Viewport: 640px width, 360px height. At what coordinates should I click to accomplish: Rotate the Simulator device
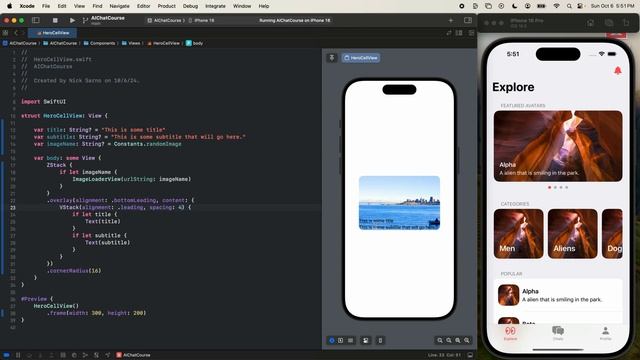(x=626, y=23)
